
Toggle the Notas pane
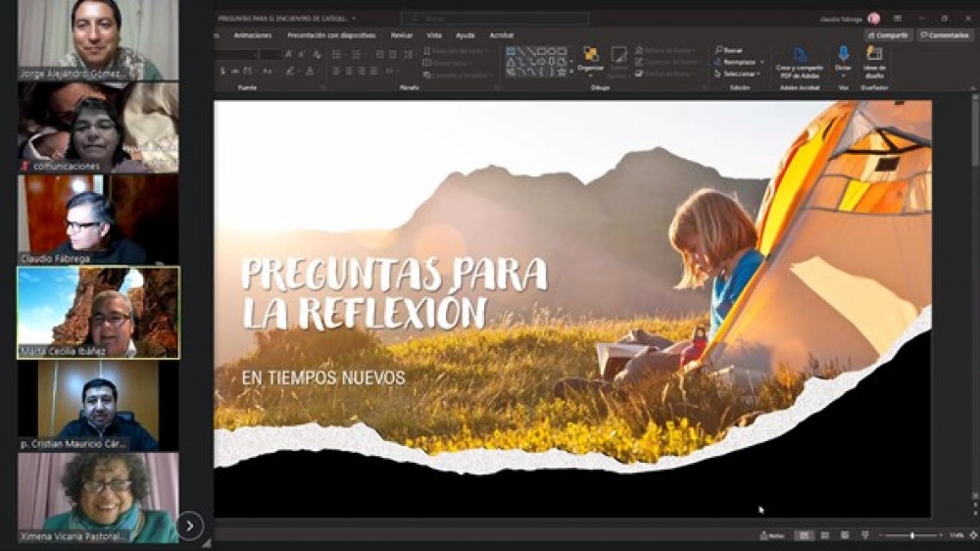773,535
